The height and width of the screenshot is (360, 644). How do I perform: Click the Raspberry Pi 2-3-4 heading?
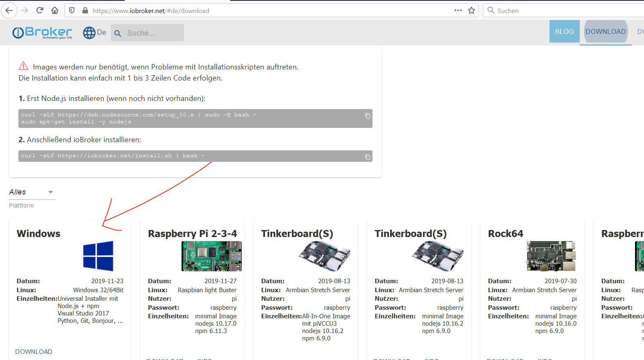pyautogui.click(x=192, y=234)
